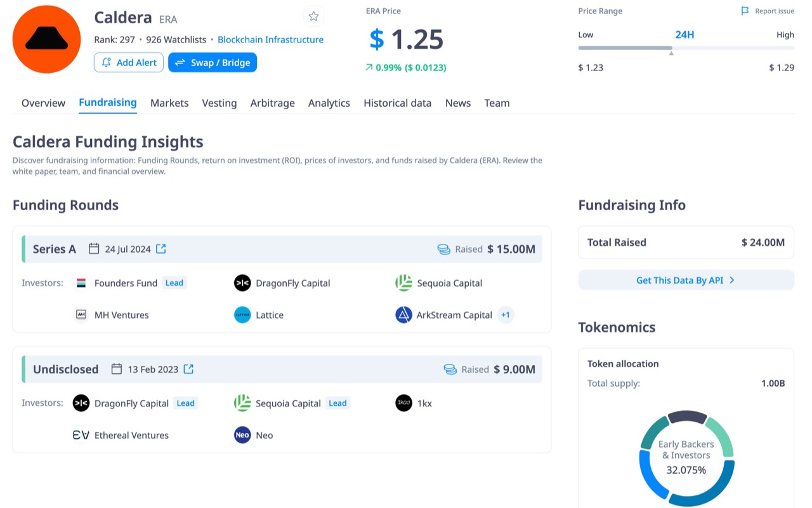Screen dimensions: 812x508
Task: Click DragonFly Capital logo in Series A
Action: coord(242,283)
